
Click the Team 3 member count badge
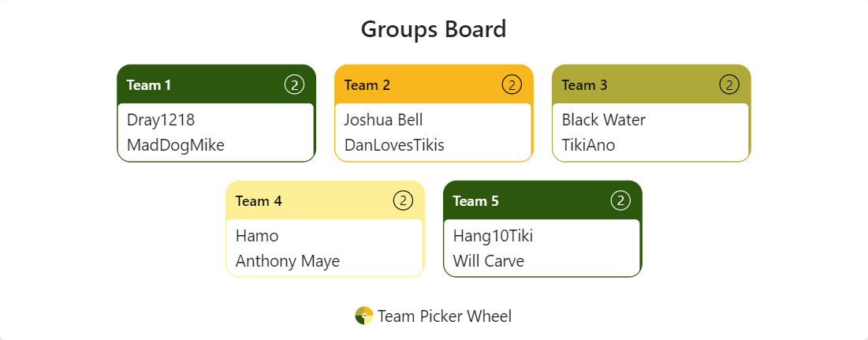tap(729, 84)
